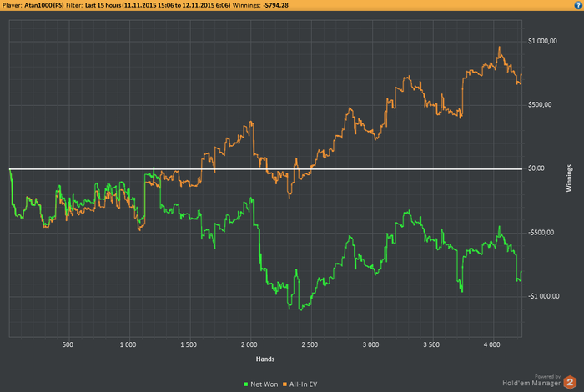
Task: Click the 3 000 hands axis tick label
Action: 371,344
